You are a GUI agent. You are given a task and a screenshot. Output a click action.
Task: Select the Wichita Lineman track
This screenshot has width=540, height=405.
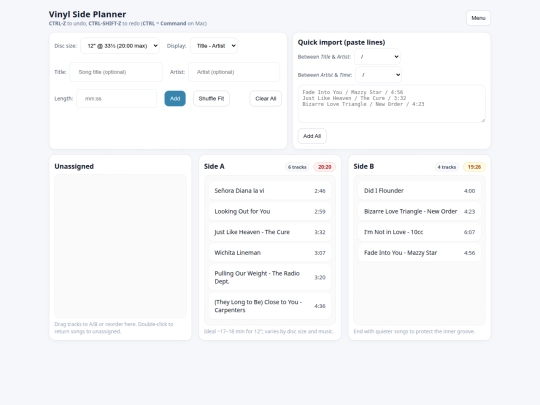(x=270, y=253)
